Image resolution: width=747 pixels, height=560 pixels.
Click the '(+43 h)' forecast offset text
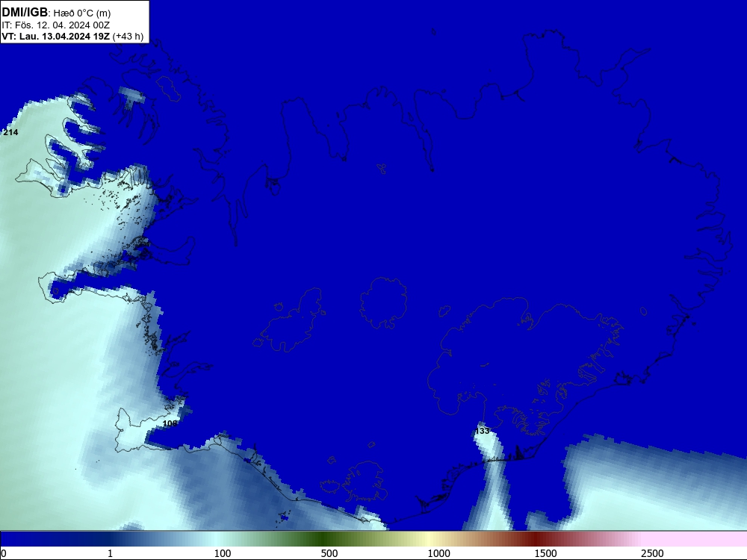coord(128,36)
